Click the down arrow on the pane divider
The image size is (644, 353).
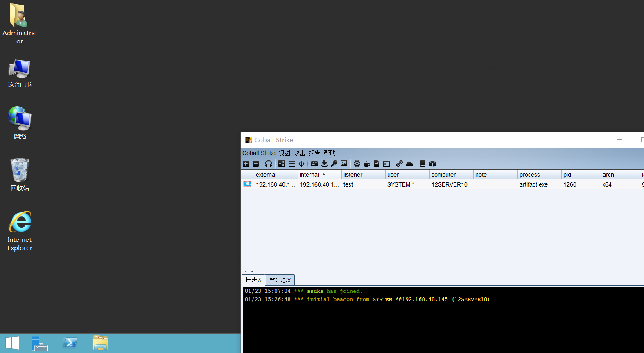(252, 271)
